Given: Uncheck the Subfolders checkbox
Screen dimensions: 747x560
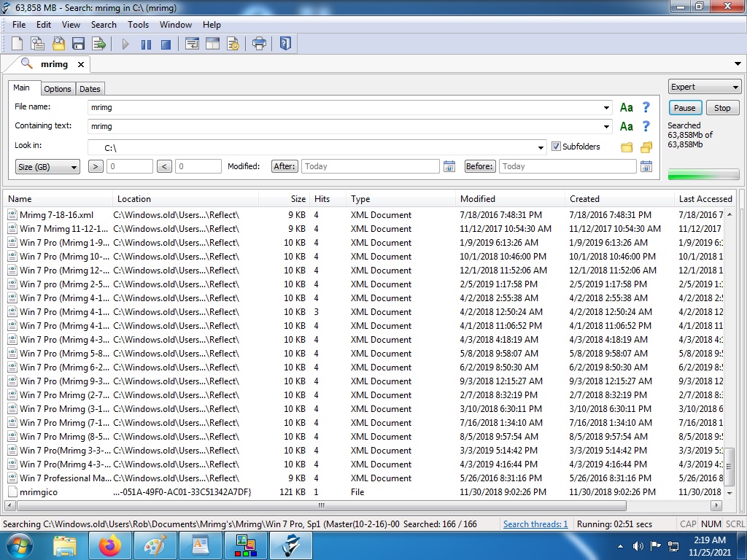Looking at the screenshot, I should [x=556, y=146].
